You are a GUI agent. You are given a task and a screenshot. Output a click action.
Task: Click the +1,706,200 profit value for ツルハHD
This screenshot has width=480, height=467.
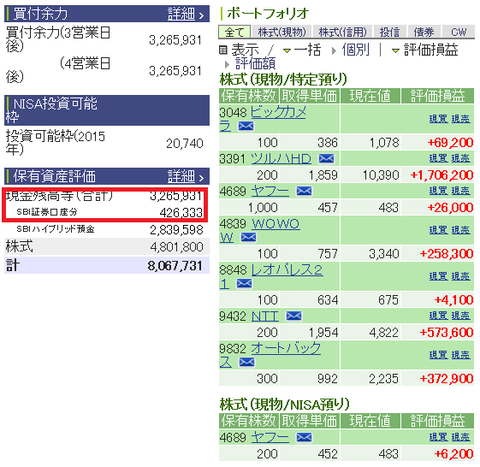click(x=442, y=175)
